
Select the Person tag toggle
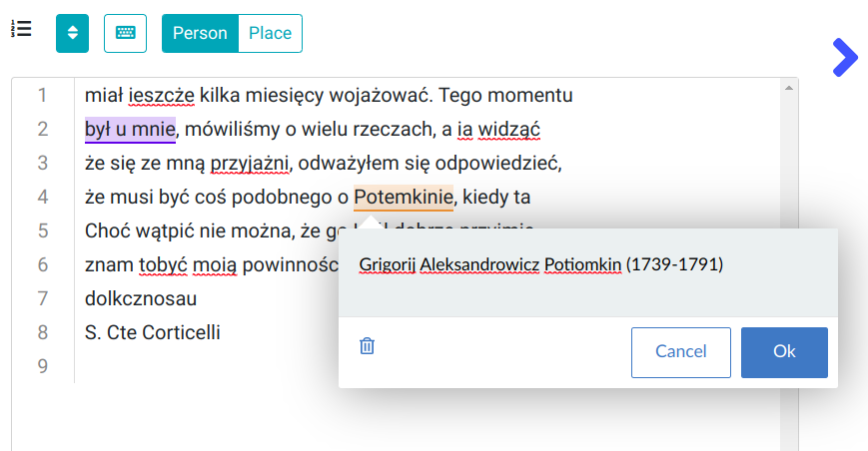(200, 33)
